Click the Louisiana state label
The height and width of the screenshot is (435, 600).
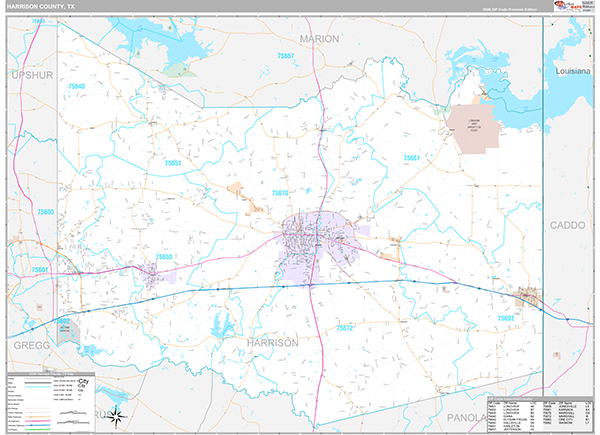click(572, 71)
